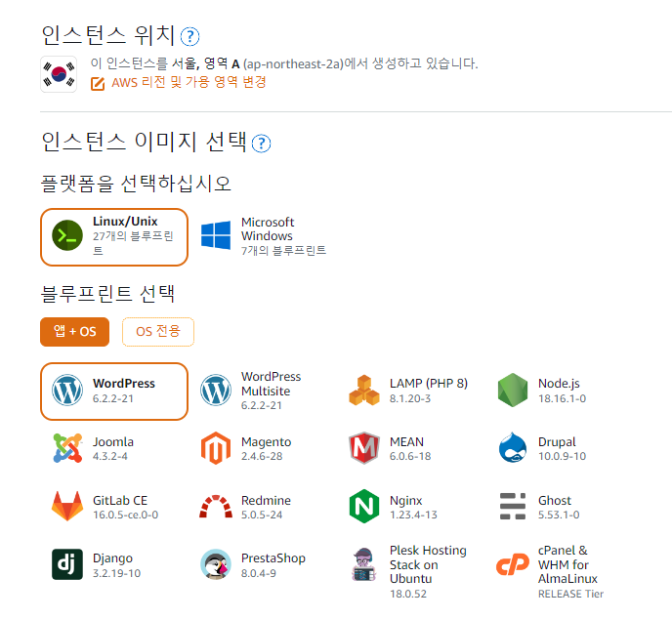
Task: Select Nginx blueprint label
Action: coord(406,501)
